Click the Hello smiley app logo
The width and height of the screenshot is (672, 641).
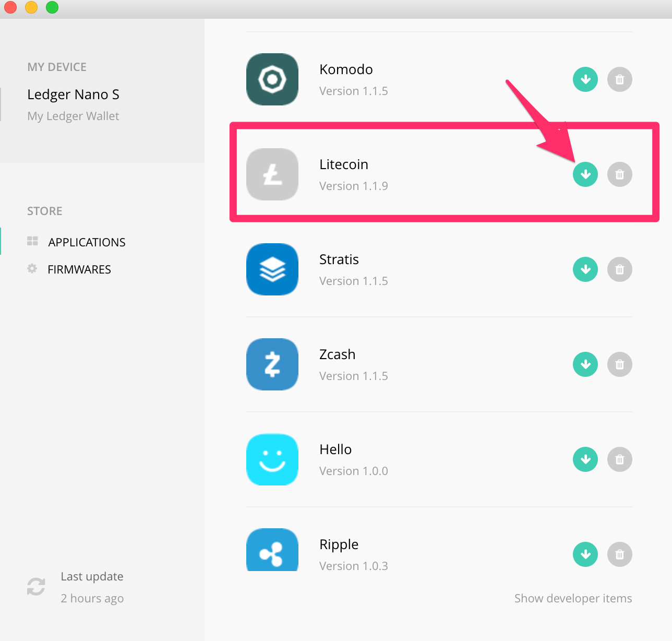272,459
